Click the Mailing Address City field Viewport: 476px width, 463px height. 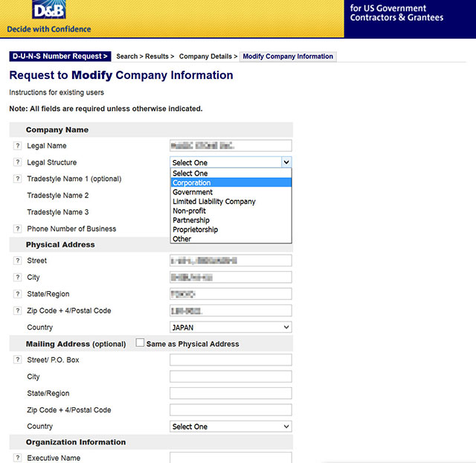[231, 377]
